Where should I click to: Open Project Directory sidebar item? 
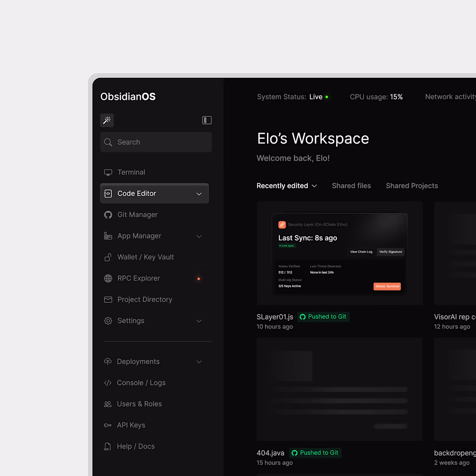point(154,299)
